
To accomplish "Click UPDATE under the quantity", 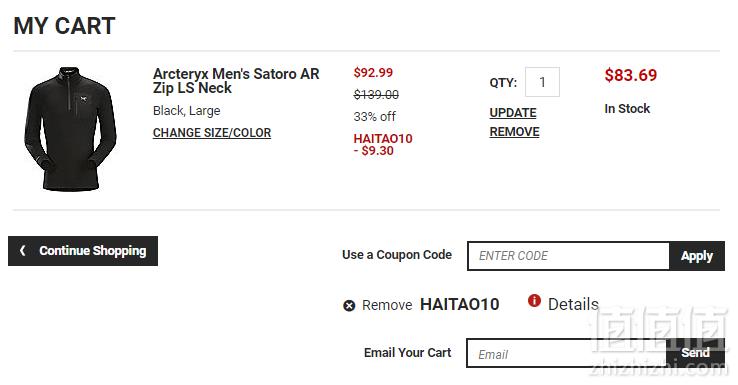I will [x=513, y=113].
